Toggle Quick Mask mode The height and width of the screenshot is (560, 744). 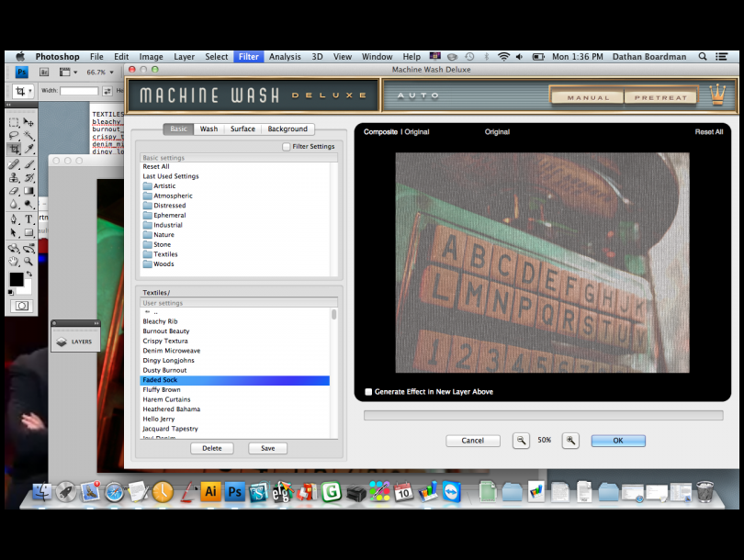click(x=22, y=306)
